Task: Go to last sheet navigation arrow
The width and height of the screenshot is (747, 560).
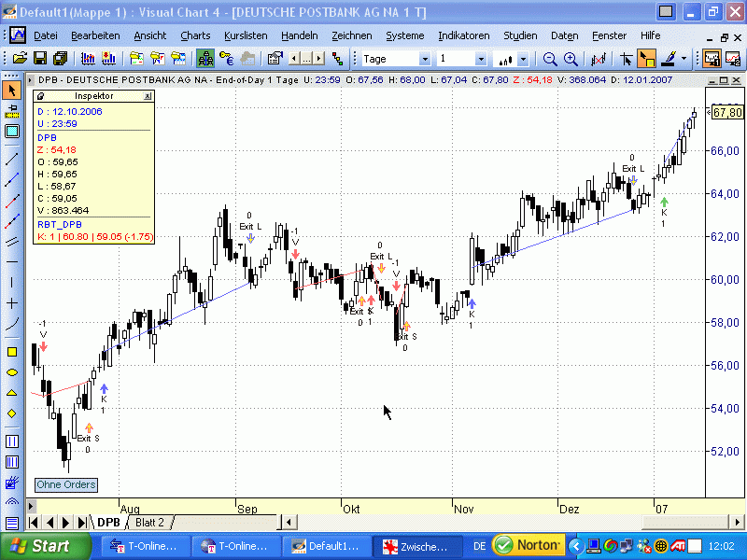Action: pos(82,523)
